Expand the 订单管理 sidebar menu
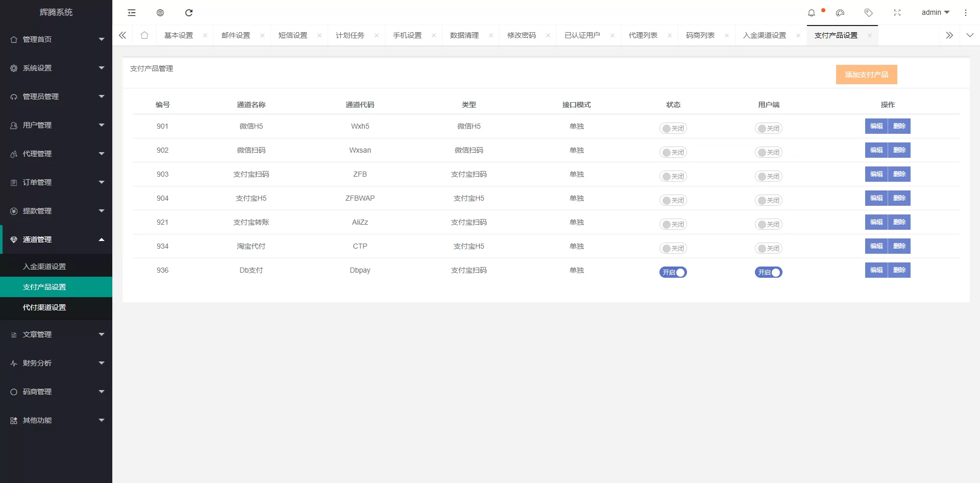Viewport: 980px width, 483px height. point(56,182)
